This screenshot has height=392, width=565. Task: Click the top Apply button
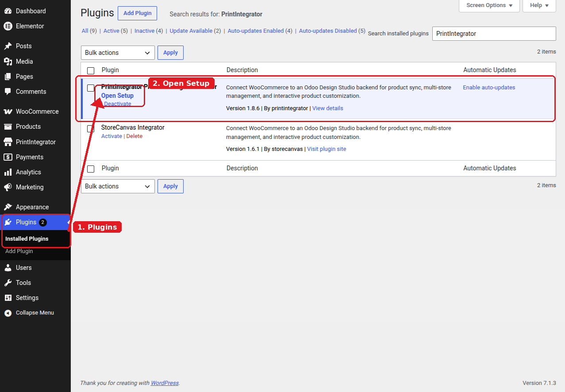tap(170, 53)
